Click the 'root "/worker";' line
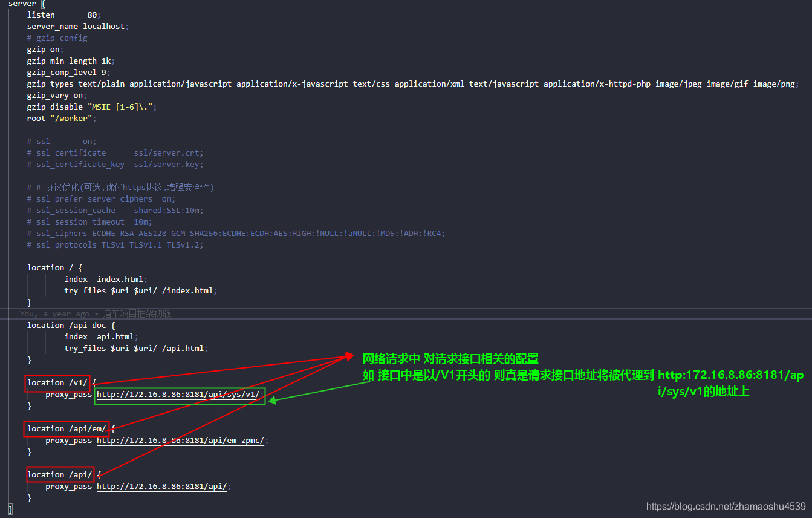Screen dimensions: 812x518 click(x=62, y=118)
